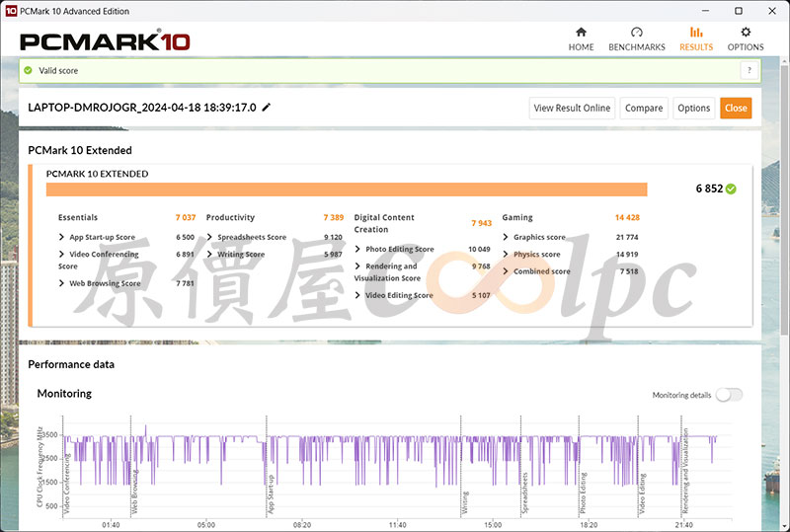
Task: Click the green valid score checkmark icon
Action: tap(29, 70)
